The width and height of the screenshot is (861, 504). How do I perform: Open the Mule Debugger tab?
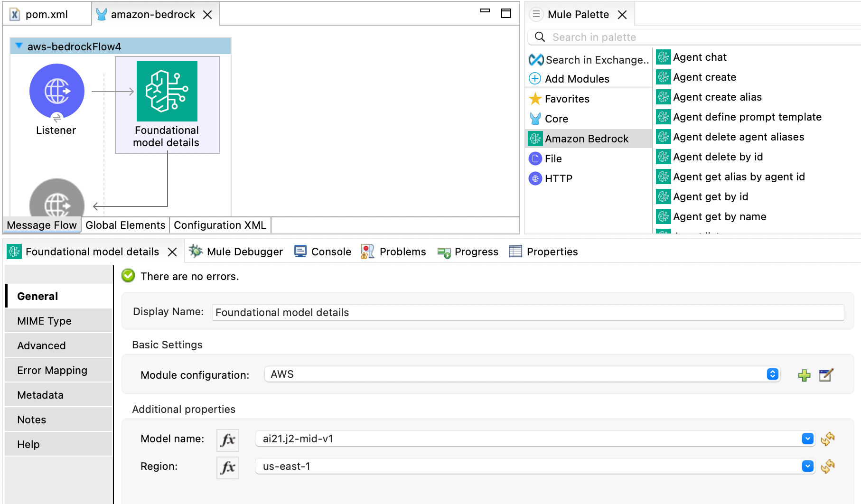[236, 252]
